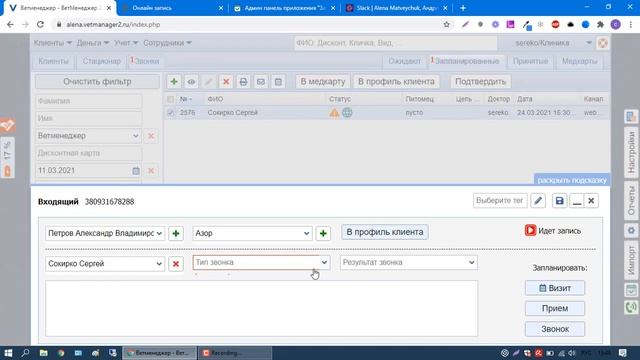This screenshot has width=640, height=360.
Task: Click the Дисконтная карта filter field
Action: 88,153
